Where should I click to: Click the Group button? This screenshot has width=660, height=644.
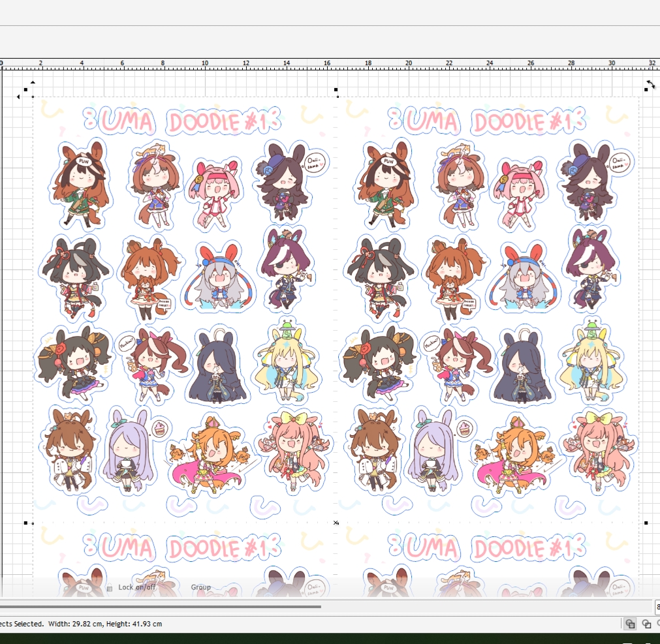click(200, 587)
